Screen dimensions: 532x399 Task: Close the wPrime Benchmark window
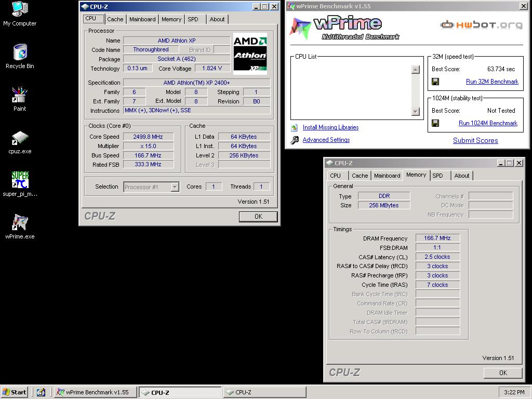[x=524, y=6]
